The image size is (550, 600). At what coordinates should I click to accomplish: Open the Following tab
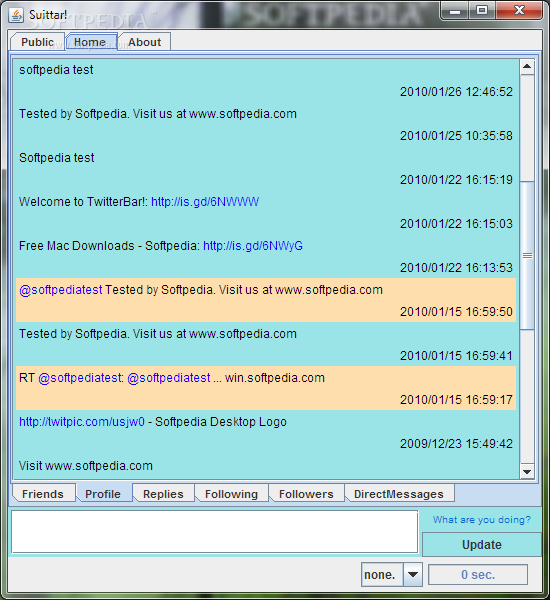pyautogui.click(x=232, y=494)
